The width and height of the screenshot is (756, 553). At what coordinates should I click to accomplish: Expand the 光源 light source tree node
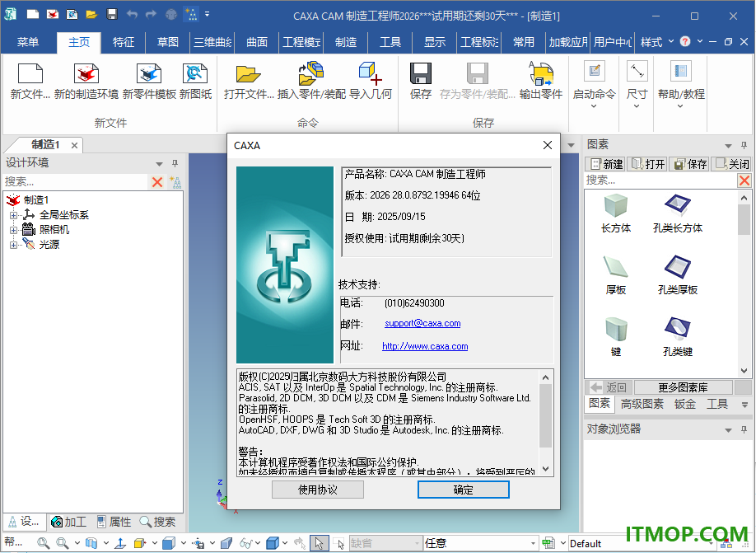[x=13, y=245]
